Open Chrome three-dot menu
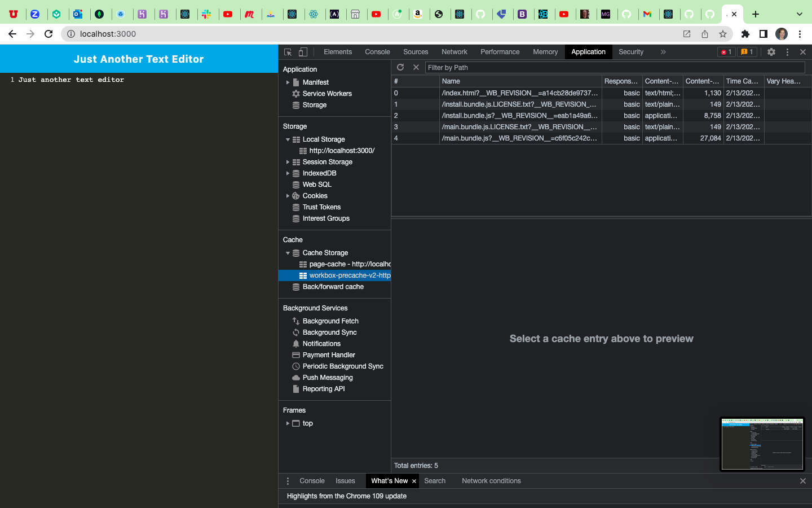Viewport: 812px width, 508px height. (800, 34)
